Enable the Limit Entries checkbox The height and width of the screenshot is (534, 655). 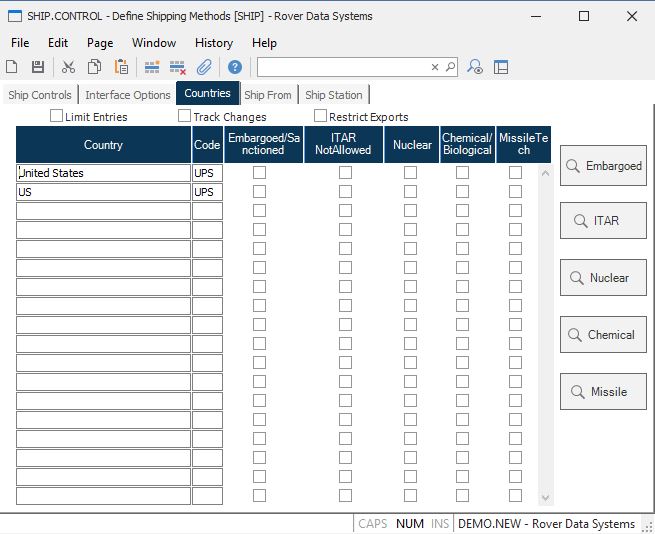tap(57, 116)
